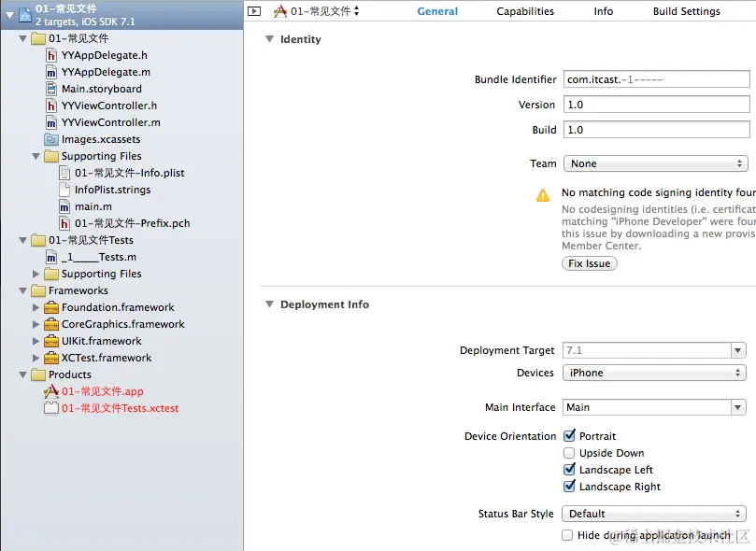This screenshot has width=756, height=551.
Task: Switch to the General tab
Action: pyautogui.click(x=437, y=11)
